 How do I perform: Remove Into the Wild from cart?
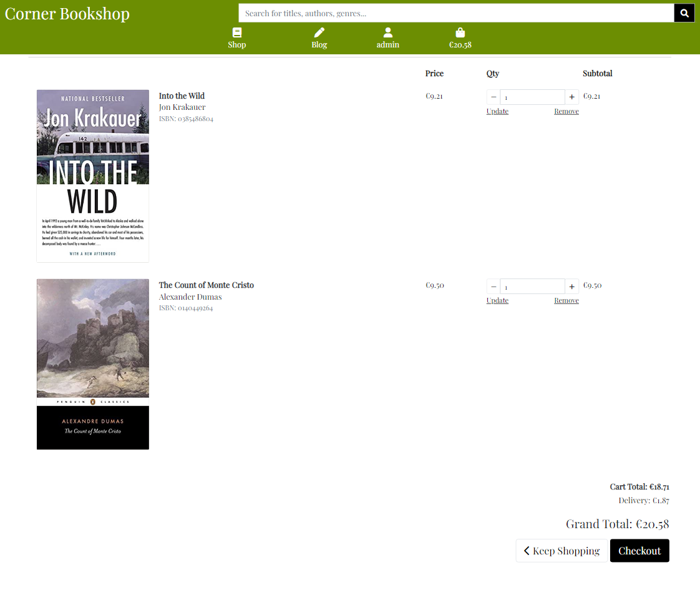point(566,111)
